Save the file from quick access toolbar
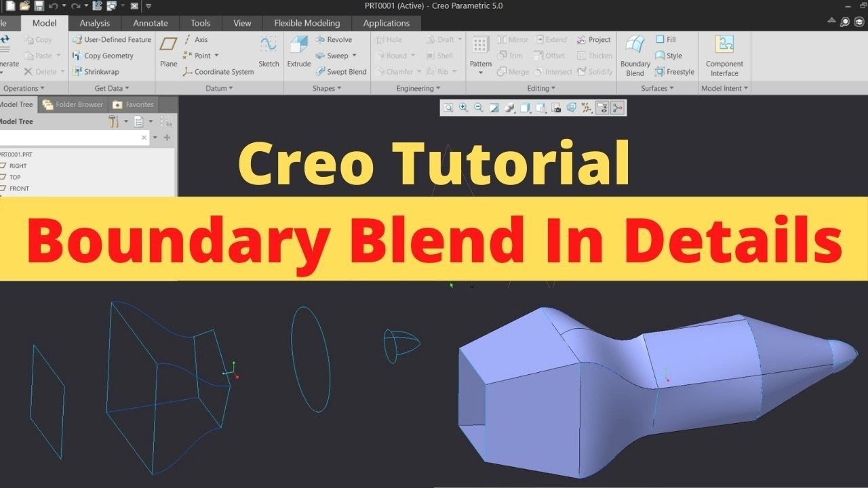This screenshot has width=868, height=488. click(x=39, y=6)
